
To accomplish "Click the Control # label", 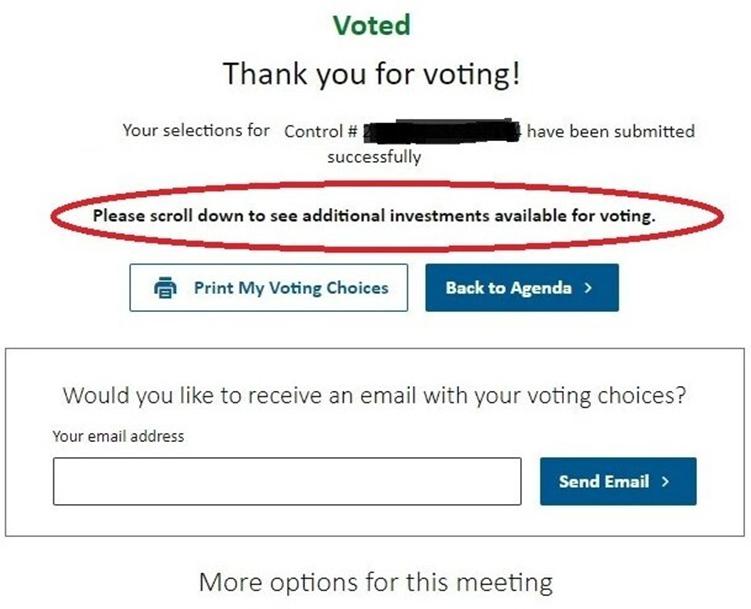I will [x=321, y=132].
